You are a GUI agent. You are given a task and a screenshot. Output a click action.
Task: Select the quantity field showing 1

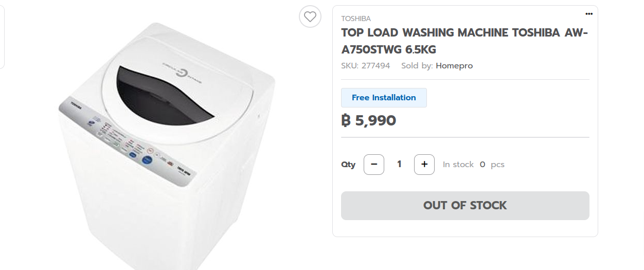pyautogui.click(x=399, y=165)
